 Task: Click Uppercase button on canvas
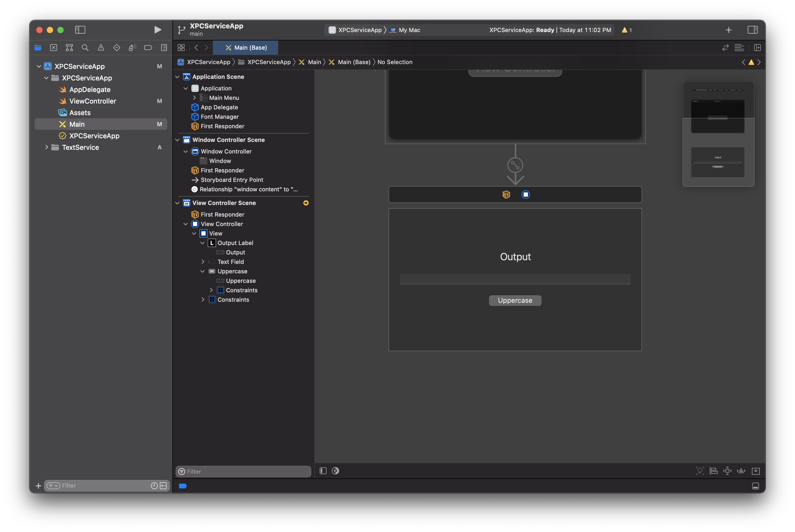coord(515,301)
